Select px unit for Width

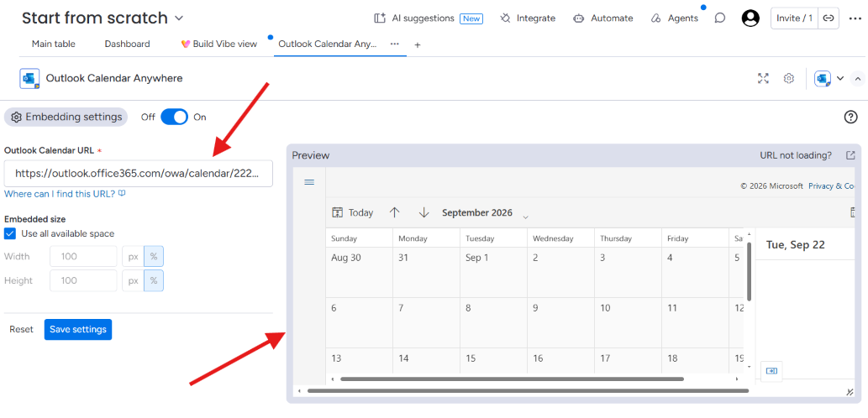(x=133, y=257)
